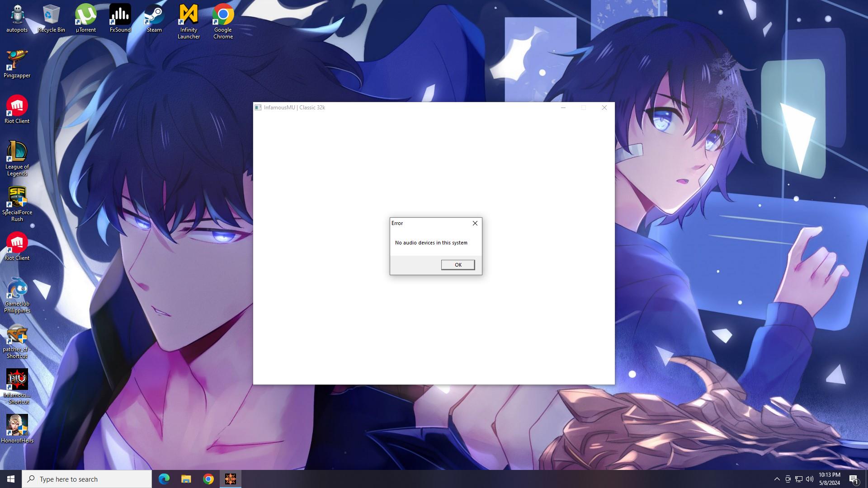Select the Gameclub Philippines desktop icon
Viewport: 868px width, 488px height.
coord(17,296)
